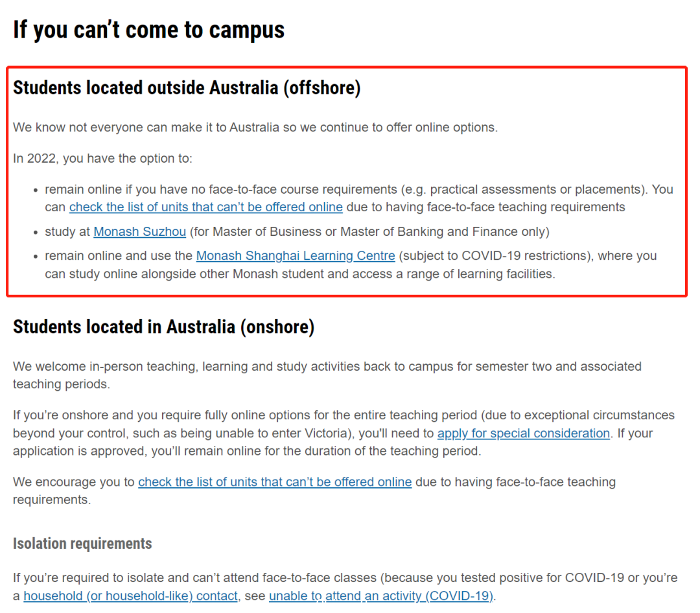Open unable to attend an activity (COVID-19) link
This screenshot has height=613, width=700.
tap(381, 596)
